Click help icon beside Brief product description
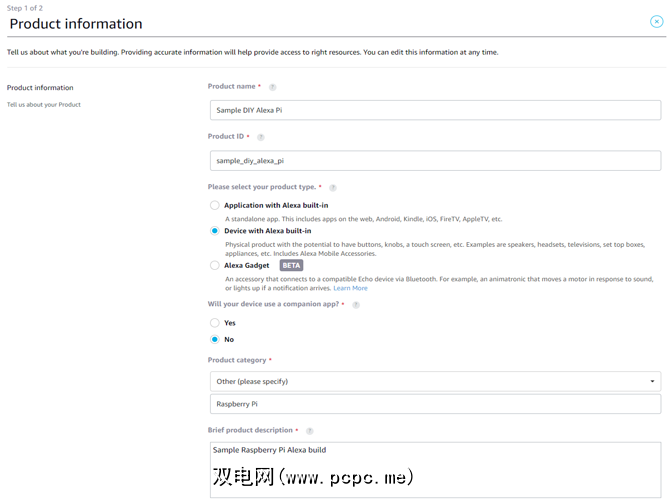The height and width of the screenshot is (500, 670). tap(309, 431)
